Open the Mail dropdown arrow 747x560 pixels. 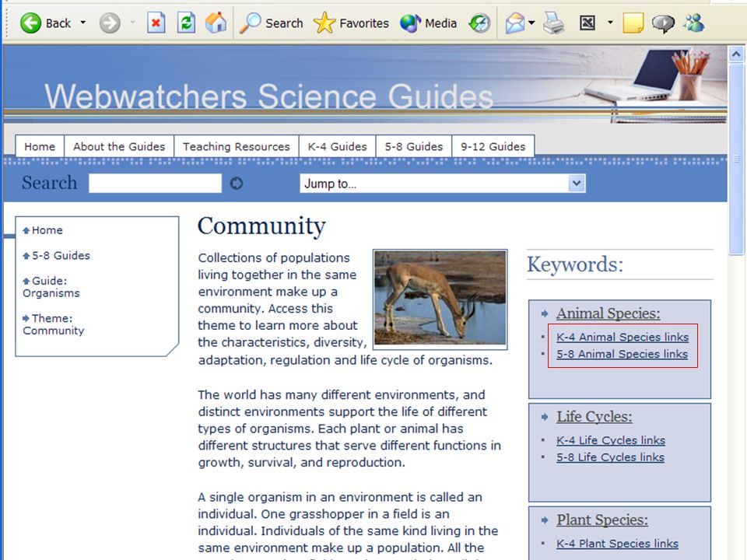[x=531, y=23]
